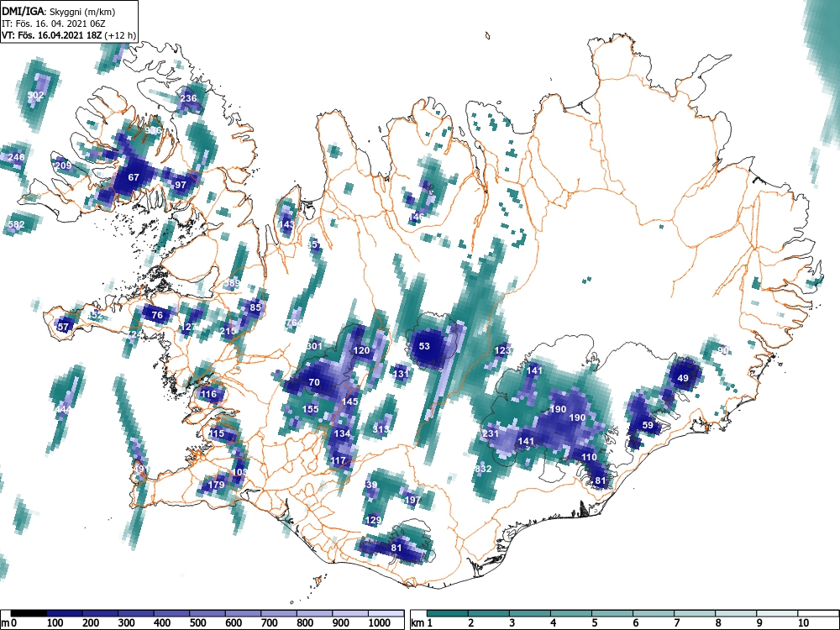The width and height of the screenshot is (840, 630).
Task: Click the 115 visibility value
Action: (217, 434)
